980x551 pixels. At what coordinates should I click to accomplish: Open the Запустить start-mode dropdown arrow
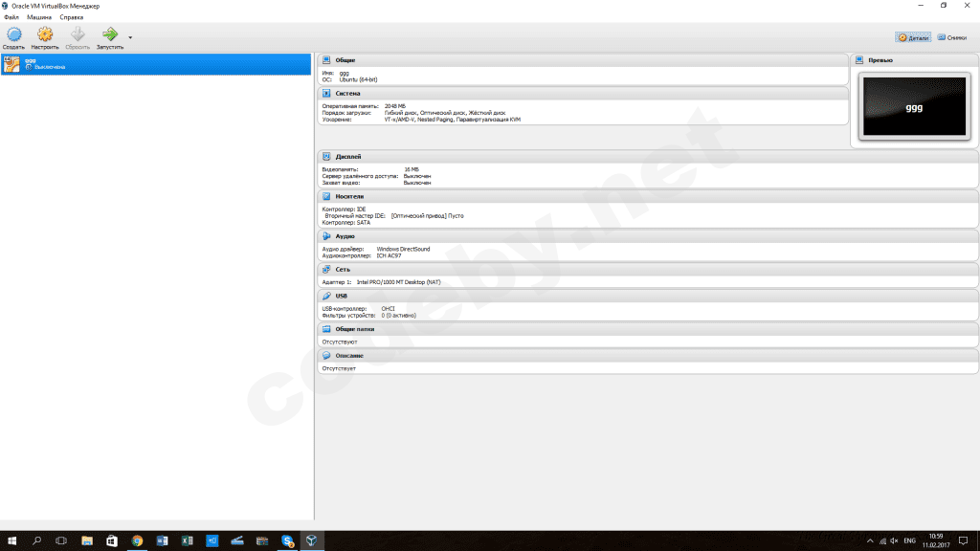tap(130, 37)
